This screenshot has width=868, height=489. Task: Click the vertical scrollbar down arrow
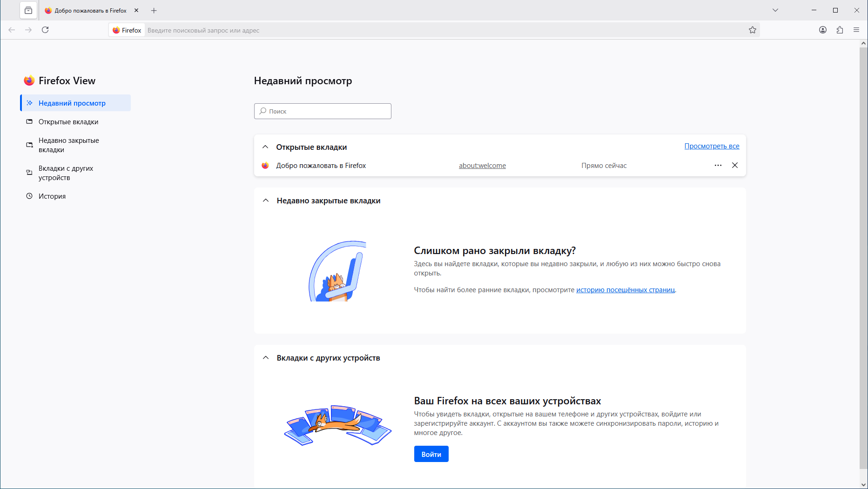coord(864,485)
